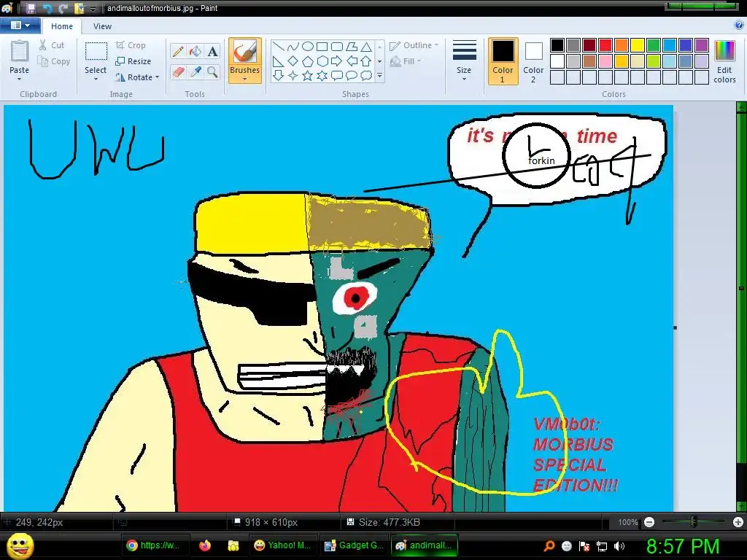The width and height of the screenshot is (747, 560).
Task: Open the Outline dropdown
Action: click(414, 45)
